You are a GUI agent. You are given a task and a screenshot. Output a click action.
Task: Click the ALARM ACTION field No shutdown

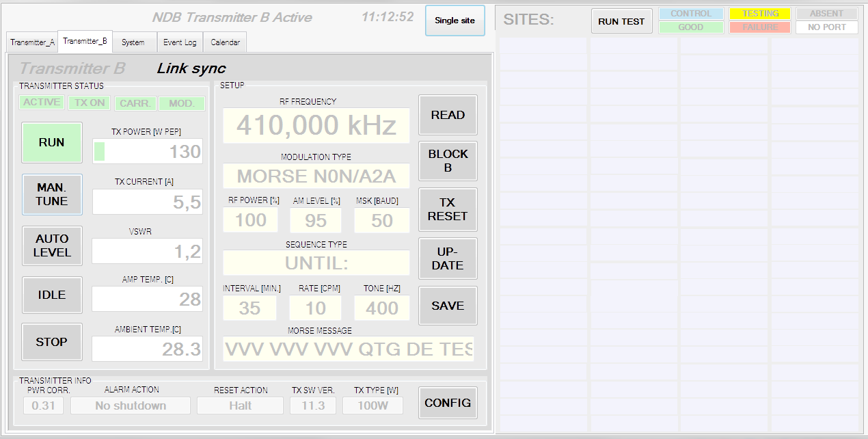coord(131,405)
